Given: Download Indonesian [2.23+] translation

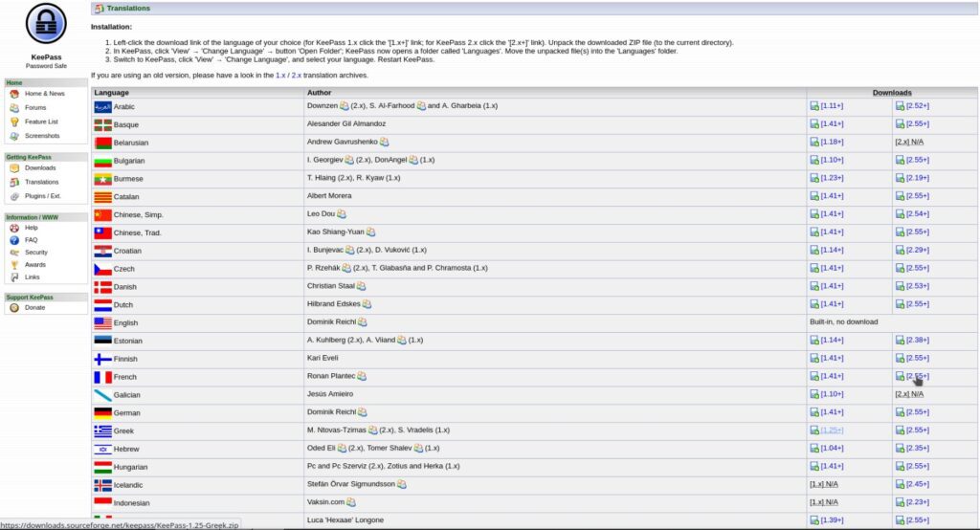Looking at the screenshot, I should tap(918, 502).
